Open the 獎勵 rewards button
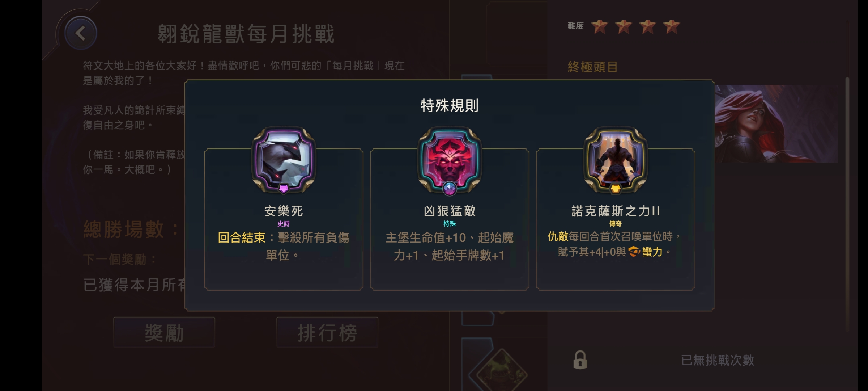The width and height of the screenshot is (868, 391). point(164,332)
